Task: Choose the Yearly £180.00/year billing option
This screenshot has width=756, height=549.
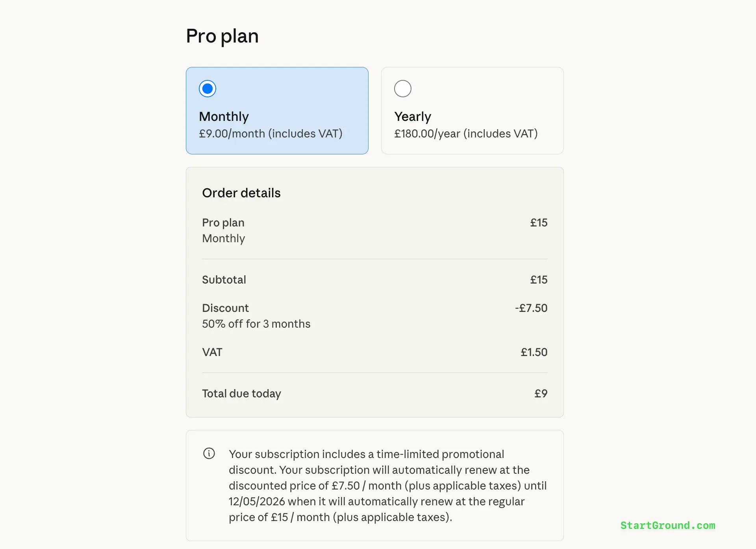Action: [472, 111]
